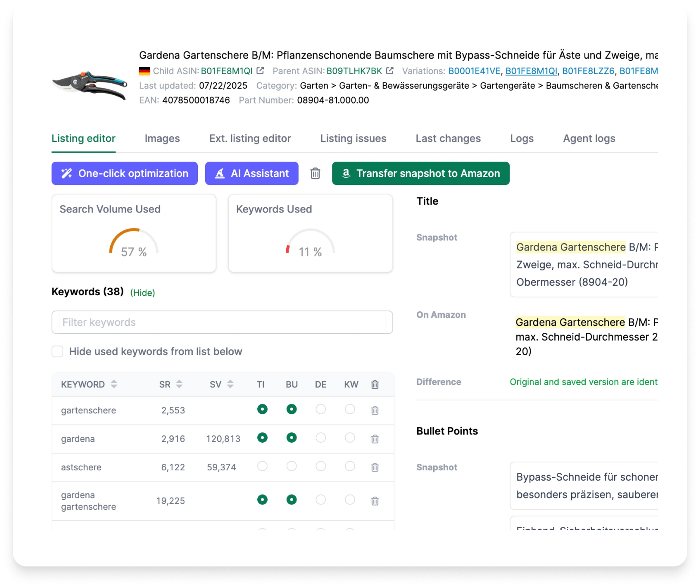Screen dimensions: 700x588
Task: Open Child ASIN external link icon
Action: pos(260,70)
